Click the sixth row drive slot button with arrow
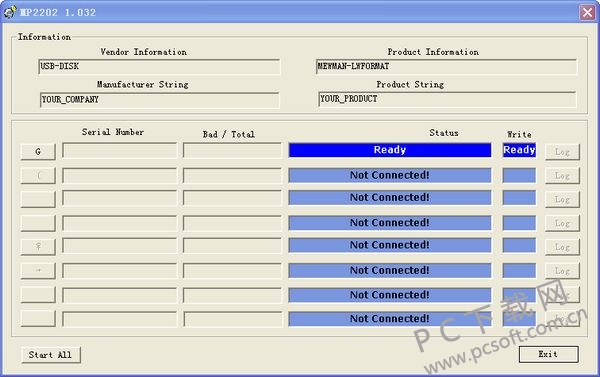600x377 pixels. click(38, 271)
